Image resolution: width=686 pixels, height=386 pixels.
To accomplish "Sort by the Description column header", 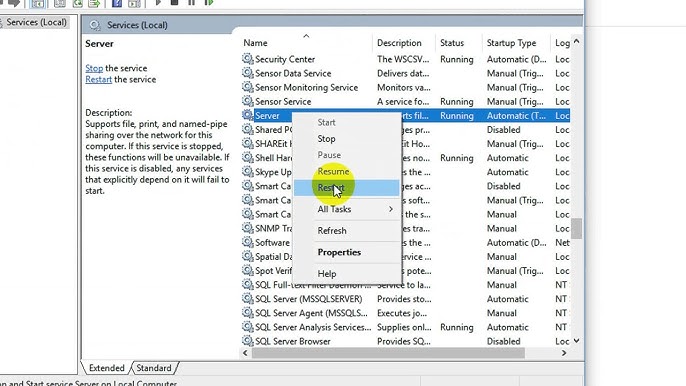I will 399,43.
